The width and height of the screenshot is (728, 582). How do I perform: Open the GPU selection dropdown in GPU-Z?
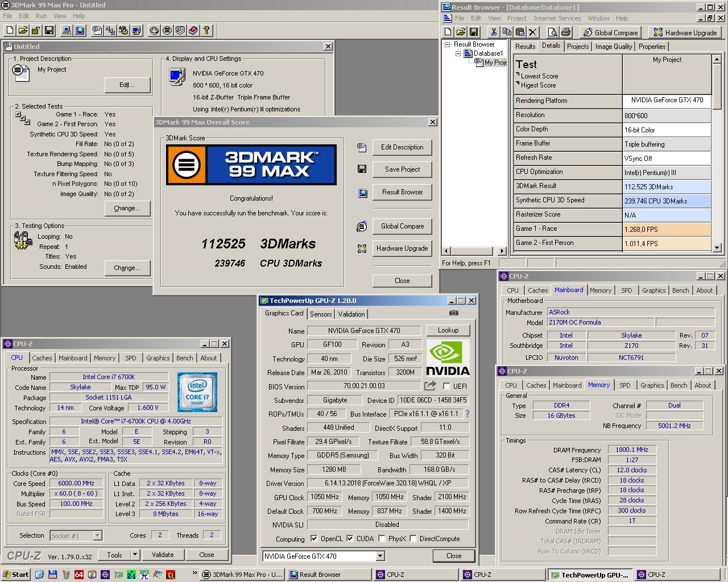380,556
